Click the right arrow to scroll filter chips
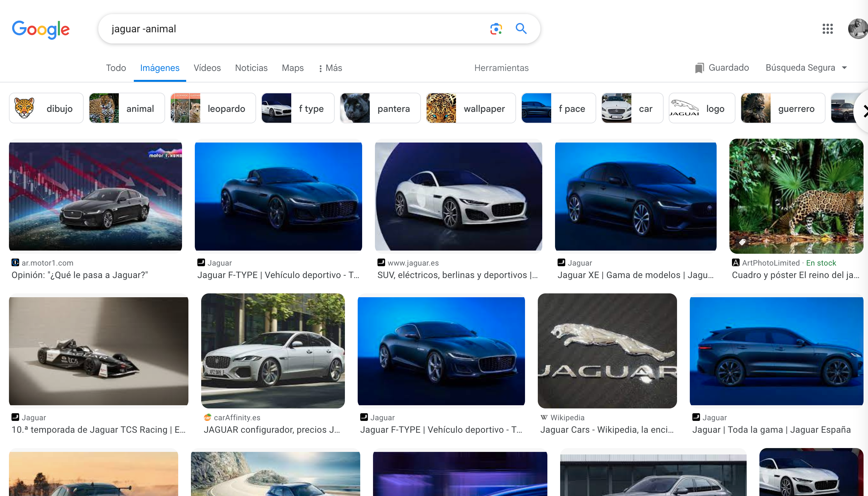 click(864, 111)
